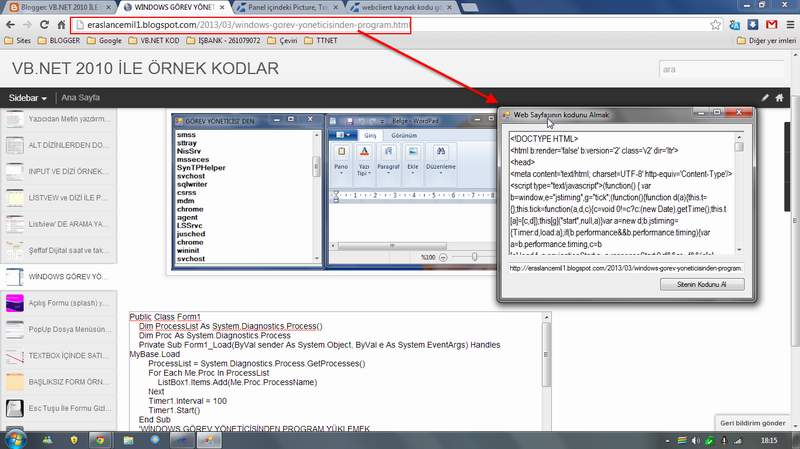The height and width of the screenshot is (449, 800).
Task: Go to the Chrome home page icon
Action: tap(61, 24)
